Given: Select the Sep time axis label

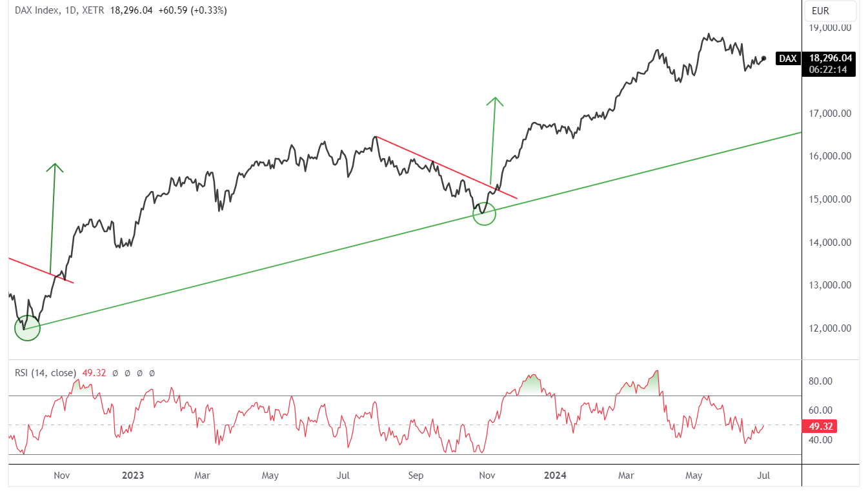Looking at the screenshot, I should (416, 476).
